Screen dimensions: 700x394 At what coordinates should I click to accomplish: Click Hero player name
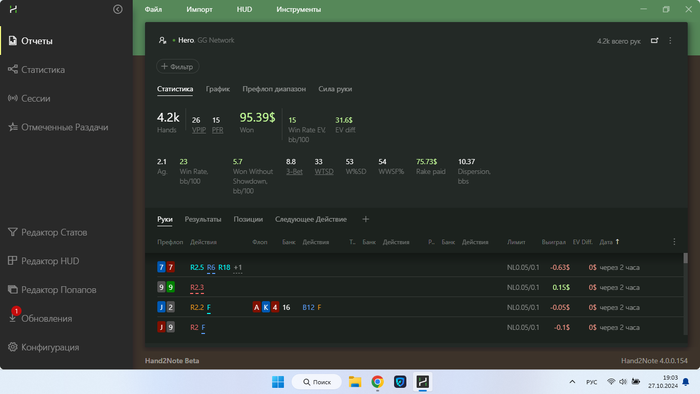[x=186, y=40]
